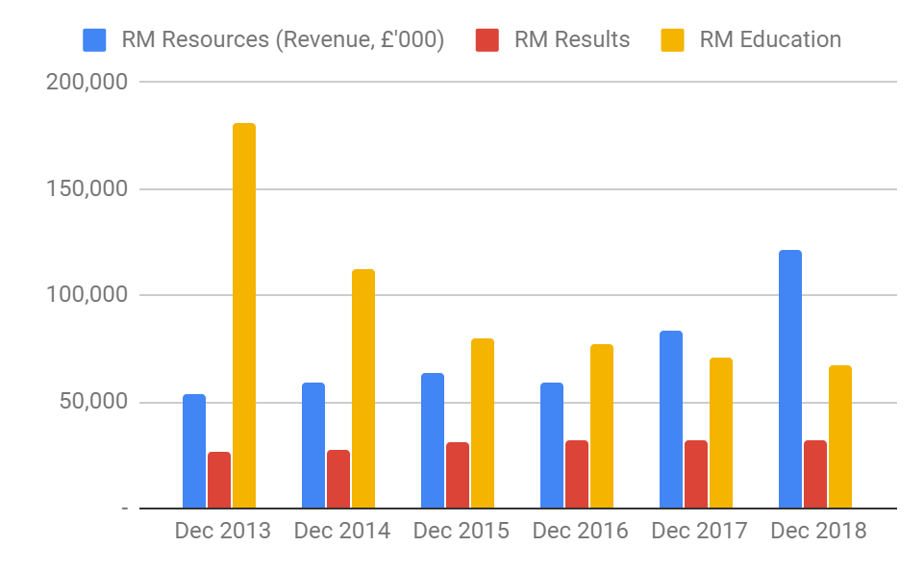Select the red RM Results bar for Dec 2014
This screenshot has width=924, height=571.
338,479
